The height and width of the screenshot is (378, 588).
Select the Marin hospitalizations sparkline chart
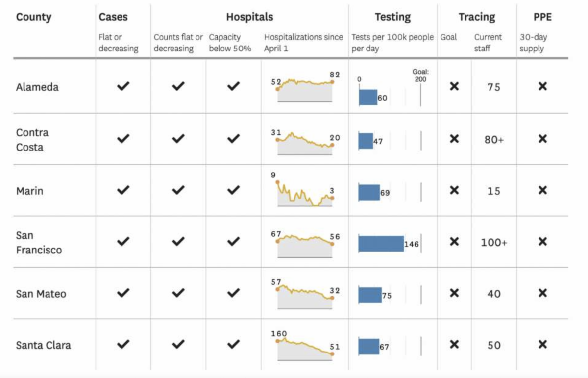(x=305, y=191)
